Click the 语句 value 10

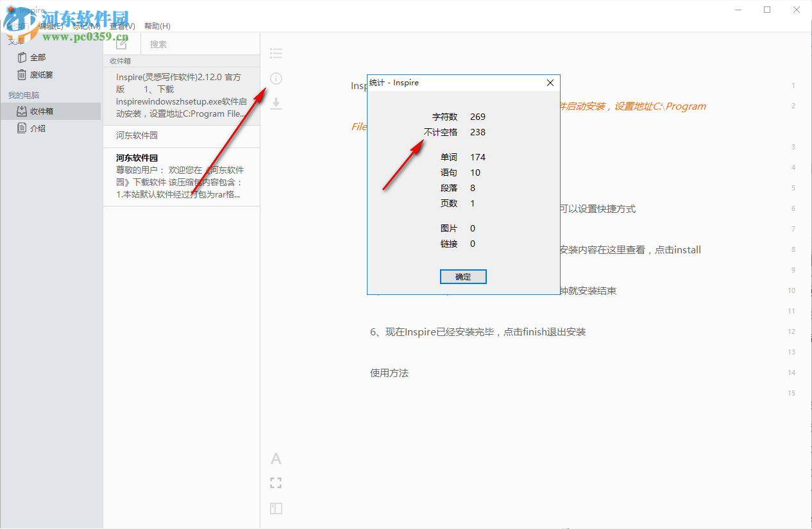(x=475, y=172)
